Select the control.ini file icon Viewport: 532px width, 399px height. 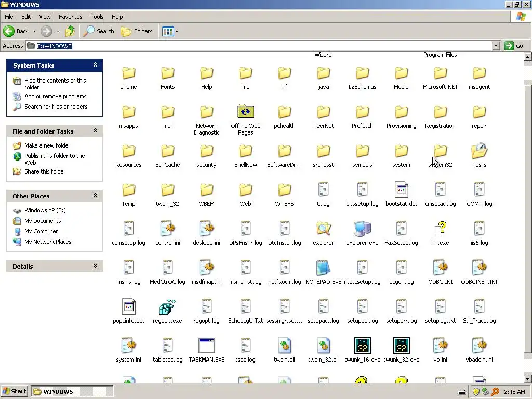click(168, 229)
